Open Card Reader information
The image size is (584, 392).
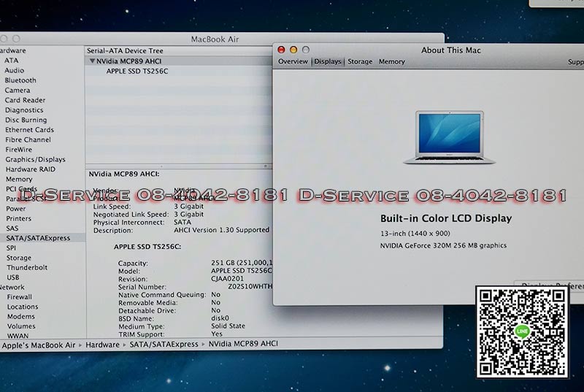click(25, 100)
